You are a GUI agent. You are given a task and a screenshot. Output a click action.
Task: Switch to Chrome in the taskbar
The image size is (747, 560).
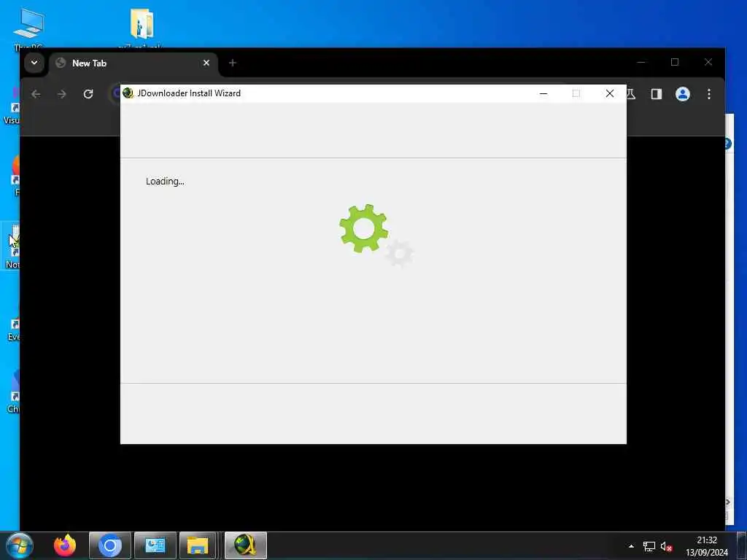(110, 545)
